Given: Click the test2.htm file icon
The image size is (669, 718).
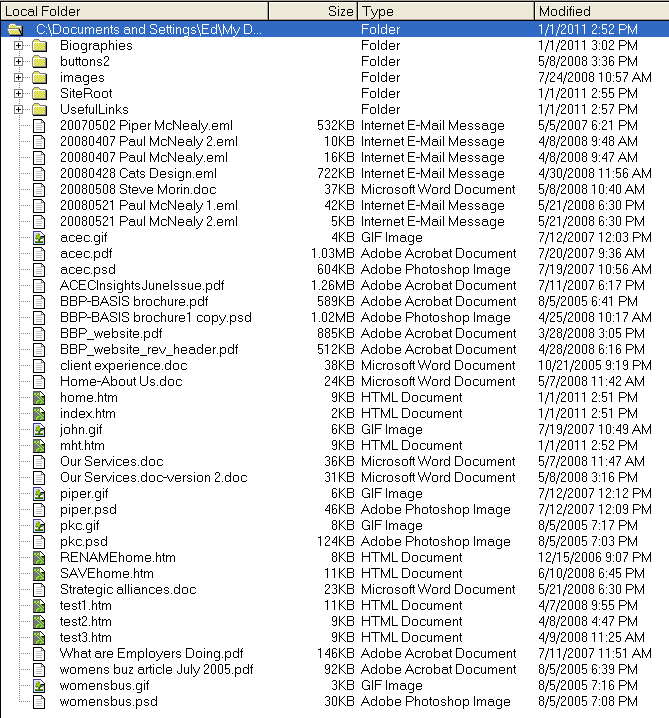Looking at the screenshot, I should pos(39,622).
